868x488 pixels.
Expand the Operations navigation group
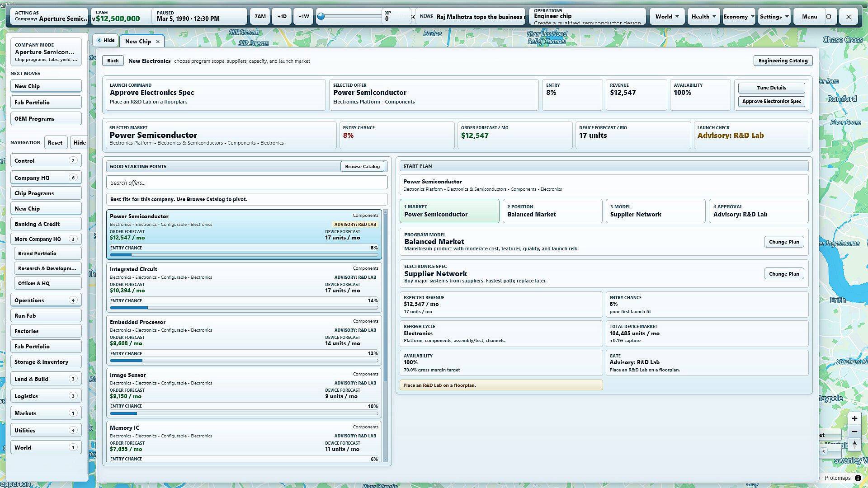click(46, 300)
